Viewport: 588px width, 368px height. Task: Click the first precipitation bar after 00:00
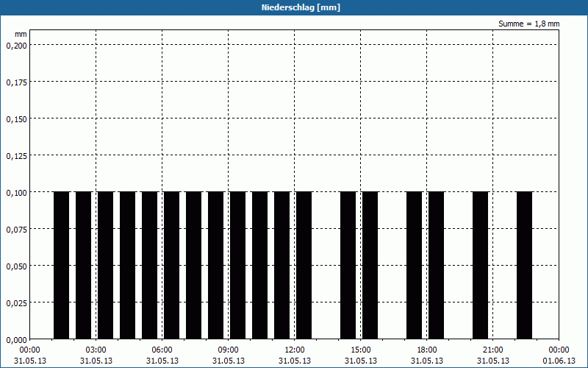click(62, 265)
